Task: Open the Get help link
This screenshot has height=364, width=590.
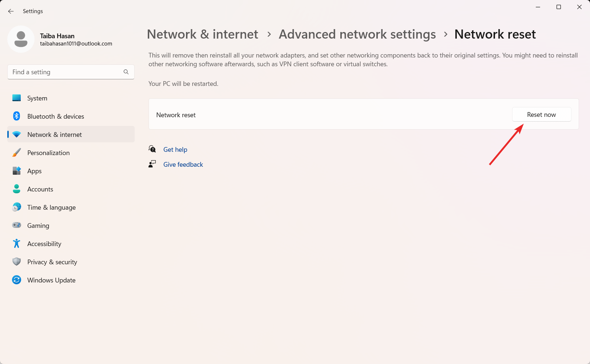Action: [175, 150]
